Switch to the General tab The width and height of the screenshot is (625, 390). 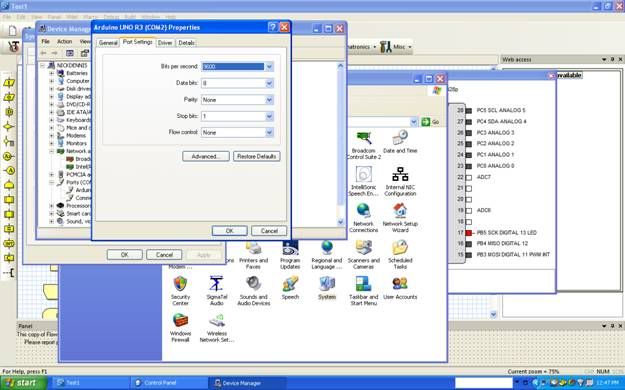click(x=108, y=43)
